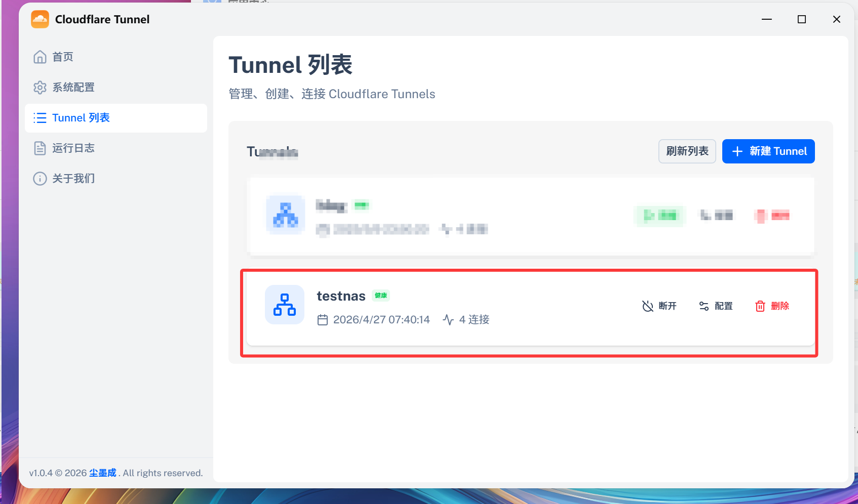Create a new tunnel with 新建 Tunnel

[768, 151]
